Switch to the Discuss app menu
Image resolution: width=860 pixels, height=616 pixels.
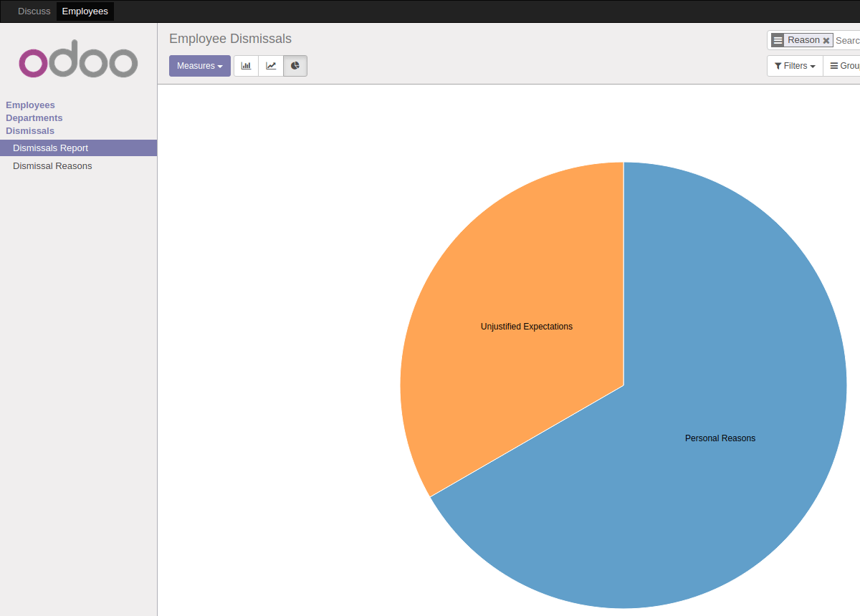[x=34, y=11]
